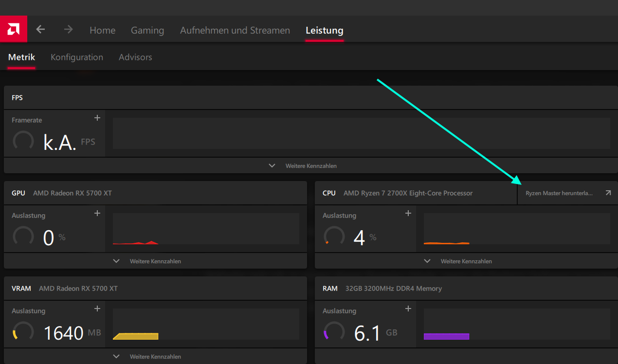This screenshot has height=364, width=618.
Task: Click the GPU usage 0 % value
Action: (54, 238)
